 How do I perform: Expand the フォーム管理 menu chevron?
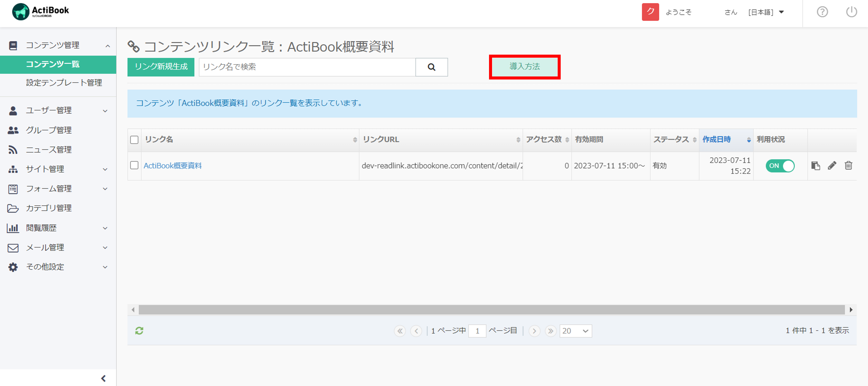105,189
